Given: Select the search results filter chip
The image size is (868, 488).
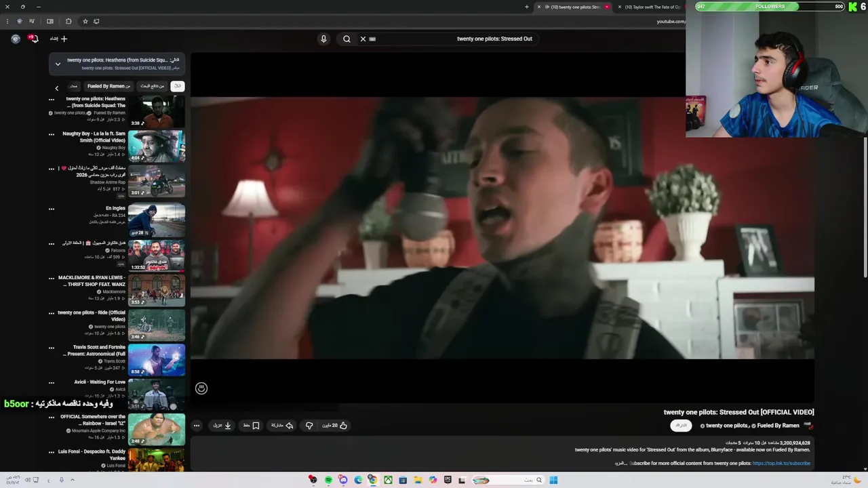Looking at the screenshot, I should 153,86.
